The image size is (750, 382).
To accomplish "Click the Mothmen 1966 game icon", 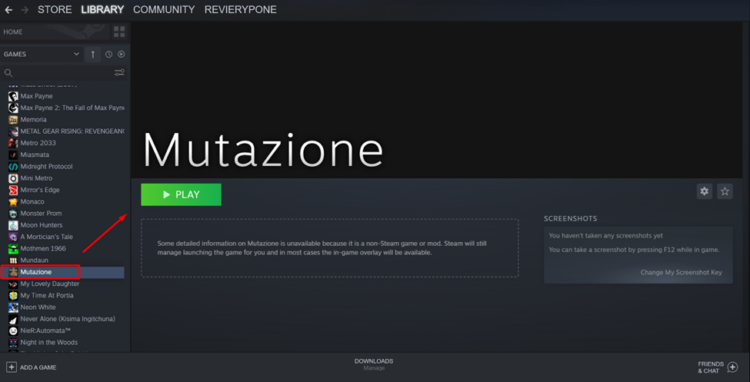I will (13, 248).
